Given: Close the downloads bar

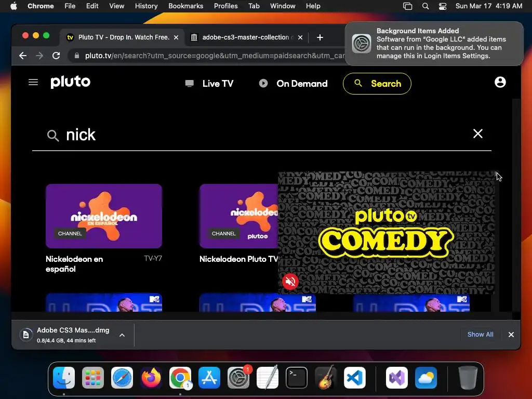Looking at the screenshot, I should 511,335.
